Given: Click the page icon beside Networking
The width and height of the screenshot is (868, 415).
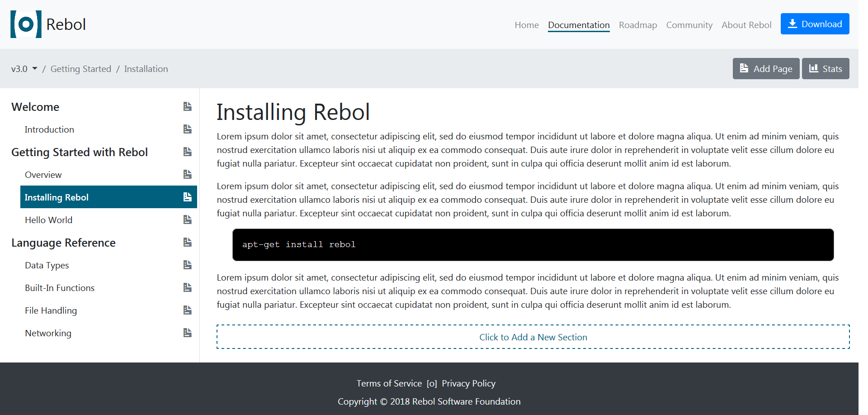Looking at the screenshot, I should click(x=188, y=333).
